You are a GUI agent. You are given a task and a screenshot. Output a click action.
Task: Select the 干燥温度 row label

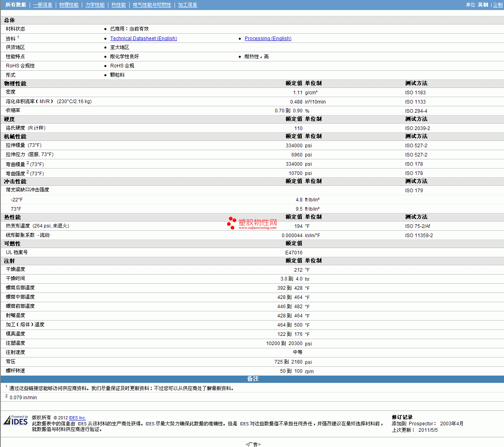[x=15, y=269]
